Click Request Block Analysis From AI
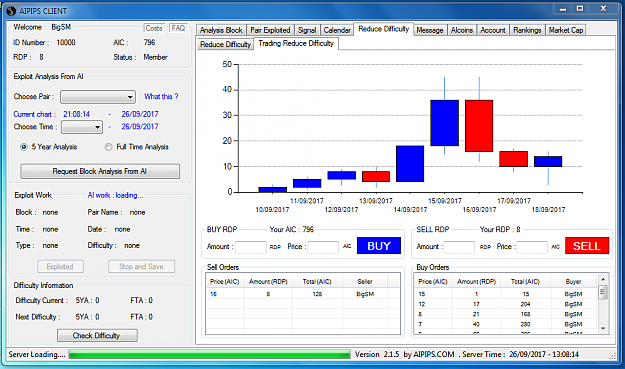 pyautogui.click(x=100, y=171)
